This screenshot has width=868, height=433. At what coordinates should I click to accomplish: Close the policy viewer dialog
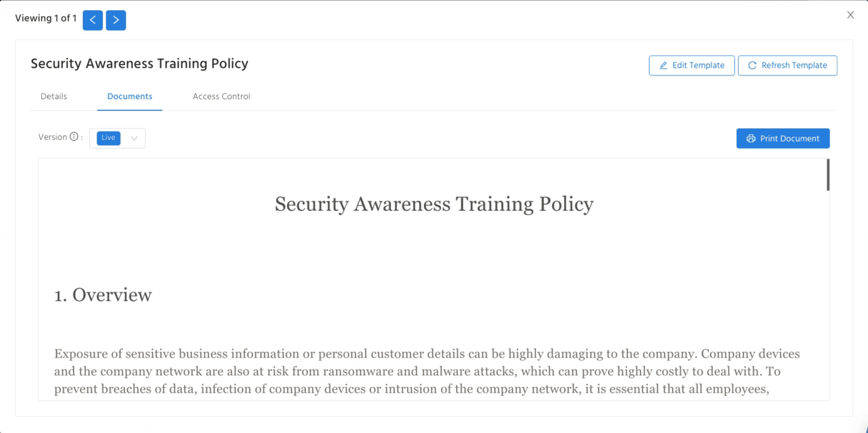pos(850,15)
